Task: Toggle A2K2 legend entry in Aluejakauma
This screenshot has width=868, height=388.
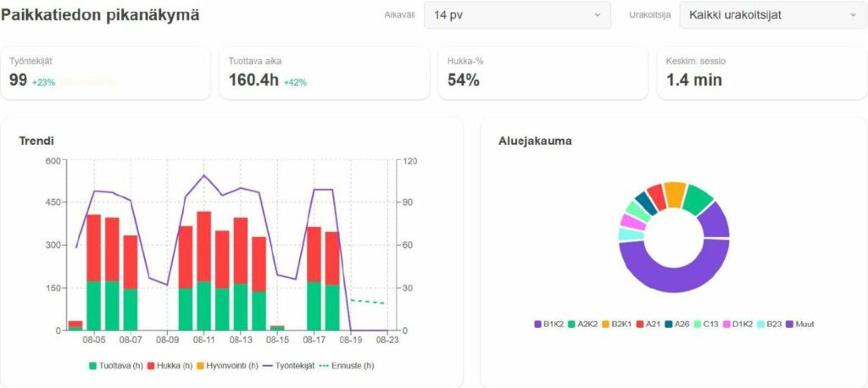Action: (x=582, y=324)
